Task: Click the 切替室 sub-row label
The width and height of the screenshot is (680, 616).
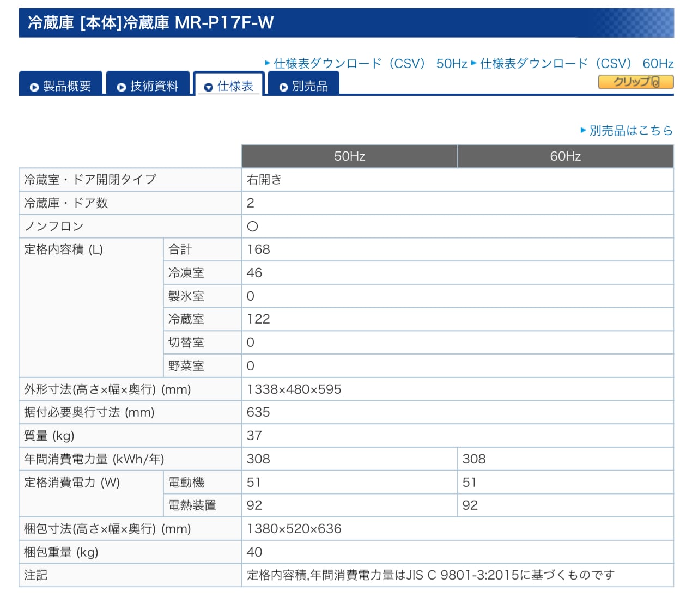Action: pos(186,343)
